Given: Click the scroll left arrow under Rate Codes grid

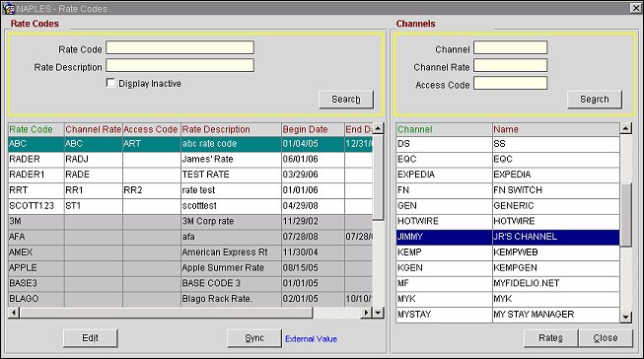Looking at the screenshot, I should tap(14, 313).
